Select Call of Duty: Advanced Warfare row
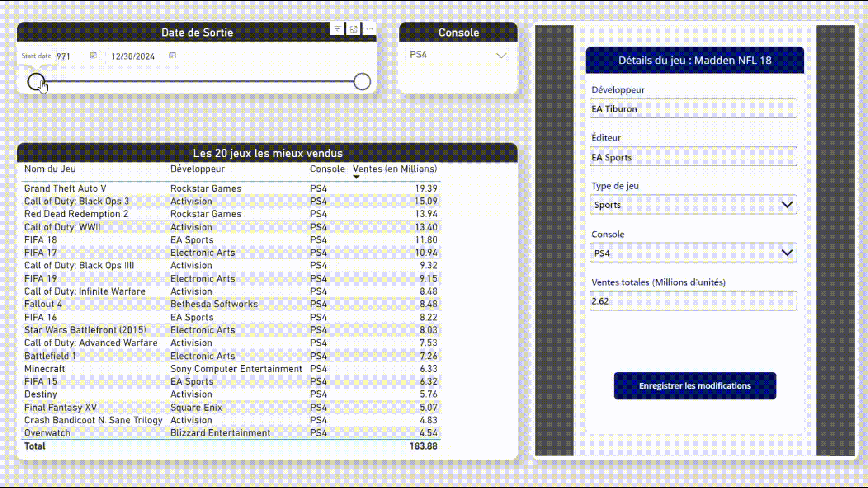This screenshot has width=868, height=488. pos(231,343)
